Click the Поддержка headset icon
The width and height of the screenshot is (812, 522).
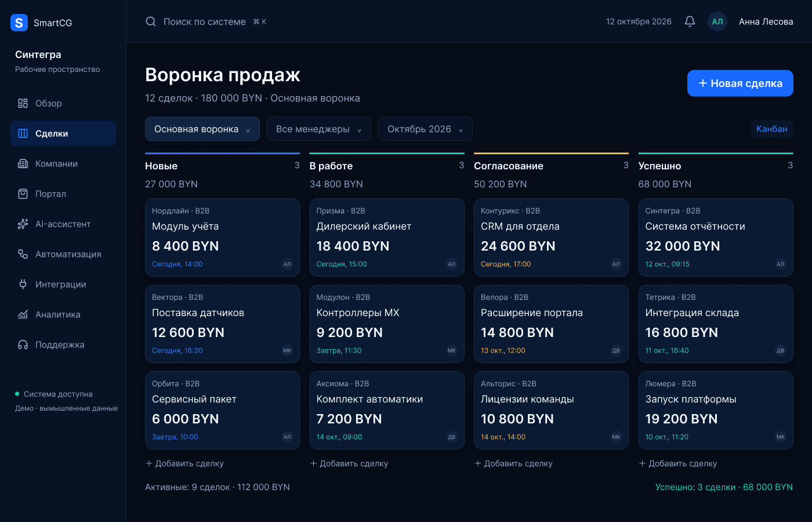tap(23, 345)
